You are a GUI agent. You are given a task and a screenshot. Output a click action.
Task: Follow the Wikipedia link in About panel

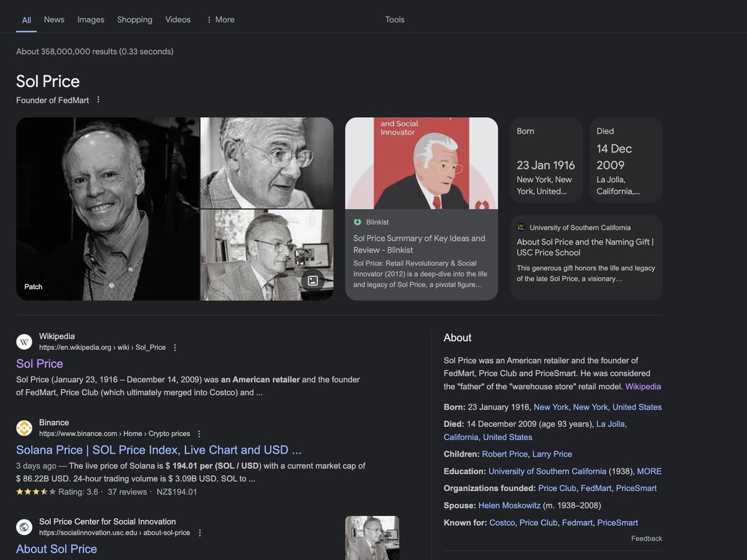643,386
